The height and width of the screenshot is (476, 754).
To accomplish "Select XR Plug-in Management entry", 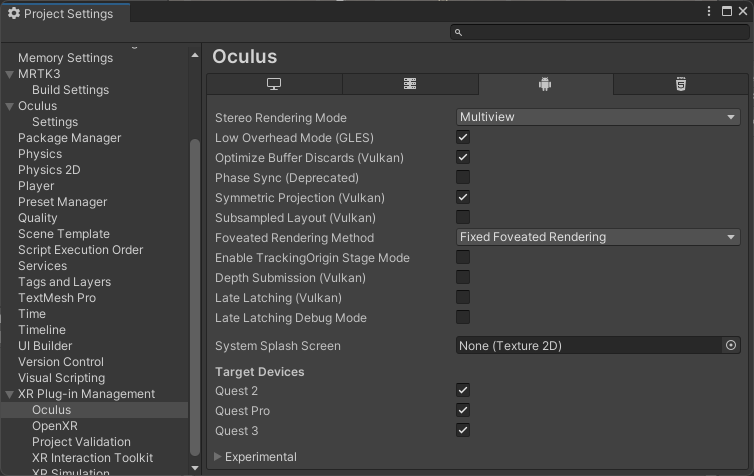I will [87, 394].
